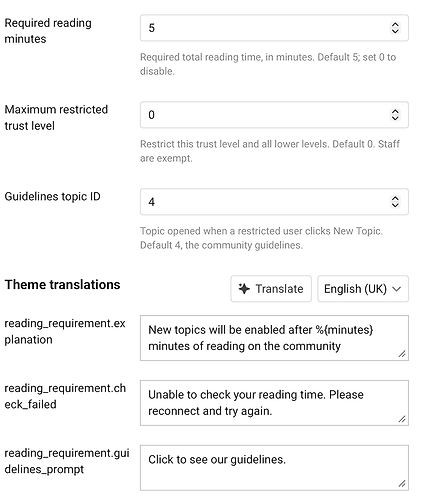Image resolution: width=438 pixels, height=500 pixels.
Task: Click the sparkle icon on Translate button
Action: 244,289
